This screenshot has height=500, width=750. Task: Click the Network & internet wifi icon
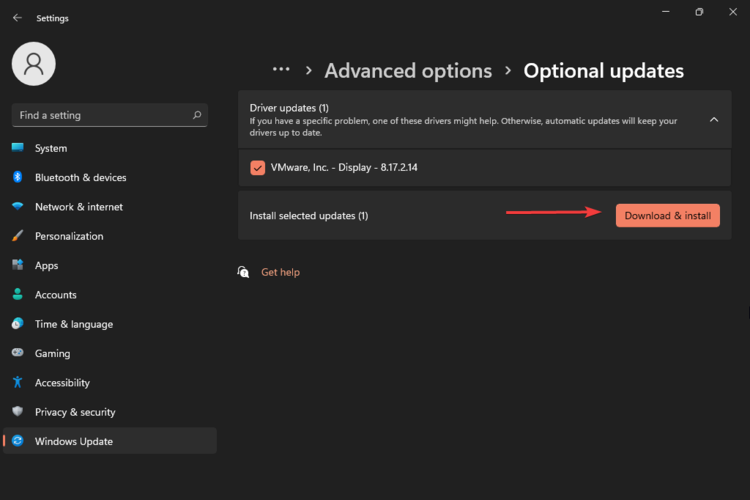(17, 207)
